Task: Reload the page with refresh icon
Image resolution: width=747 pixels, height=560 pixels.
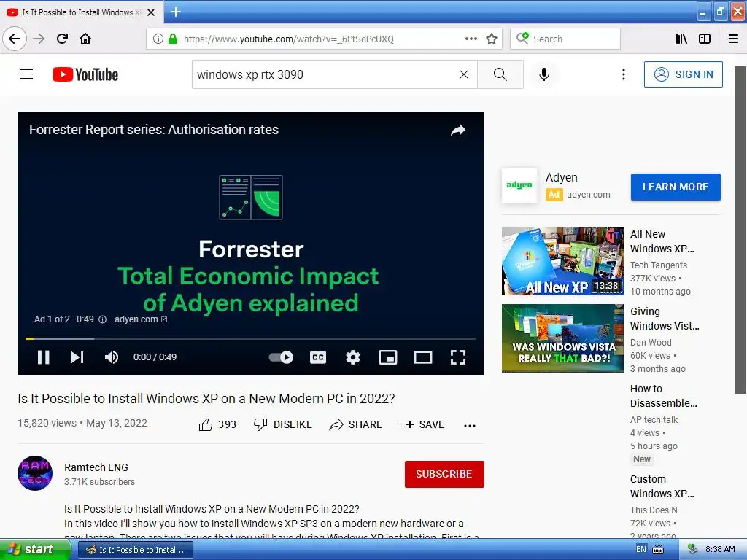Action: point(62,39)
